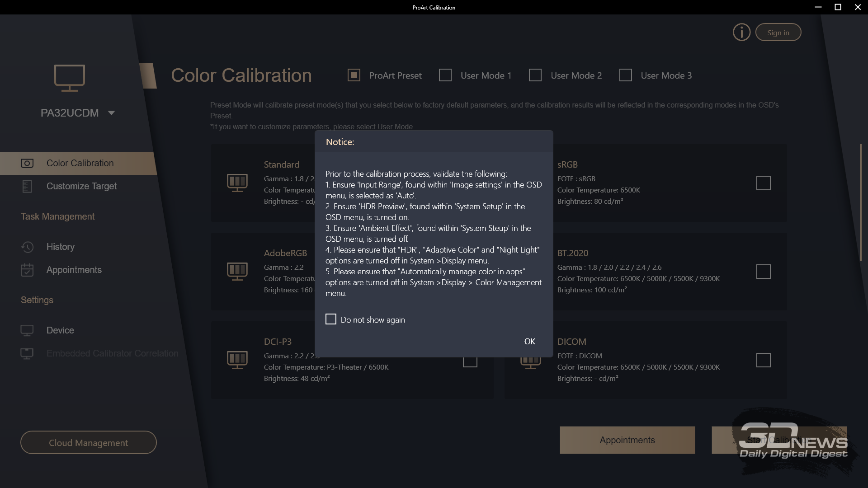Click the DCI-P3 preset monitor icon

(237, 360)
